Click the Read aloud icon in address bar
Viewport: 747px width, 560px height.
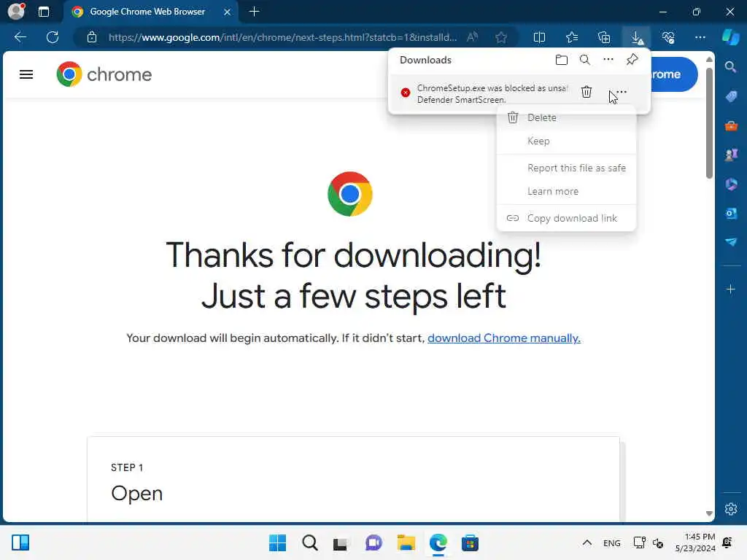[x=472, y=37]
